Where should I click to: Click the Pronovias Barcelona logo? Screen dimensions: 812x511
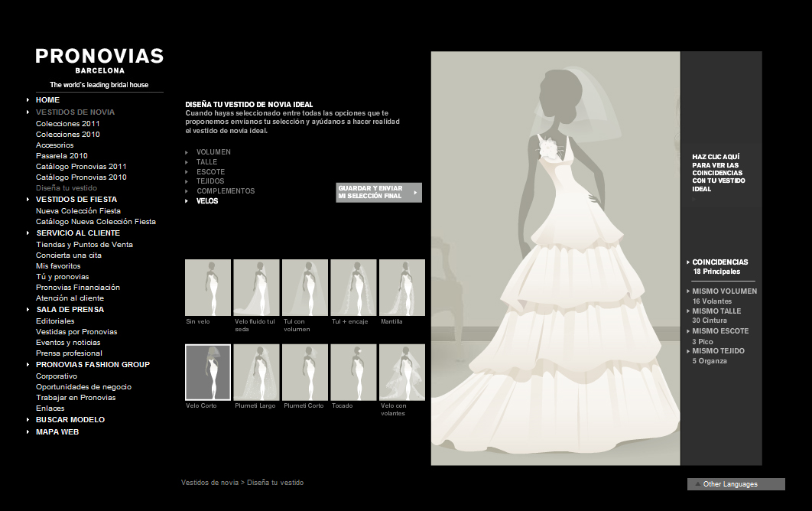99,60
